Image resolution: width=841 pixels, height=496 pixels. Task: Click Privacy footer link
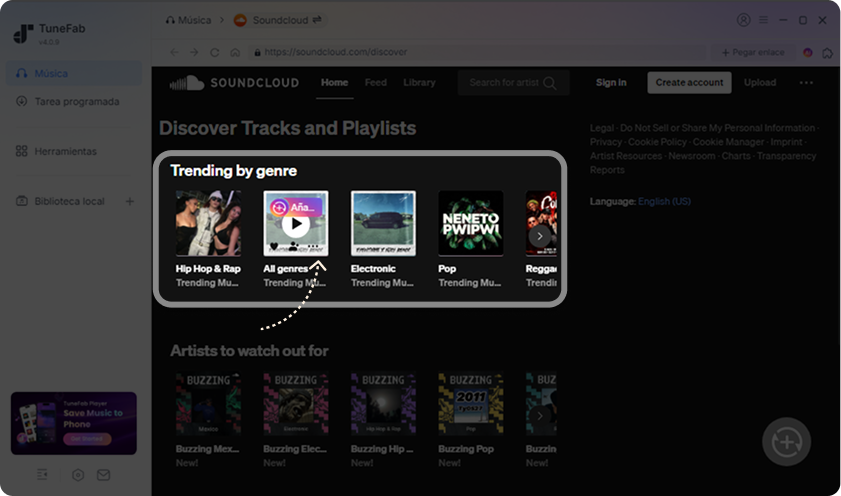click(x=606, y=142)
